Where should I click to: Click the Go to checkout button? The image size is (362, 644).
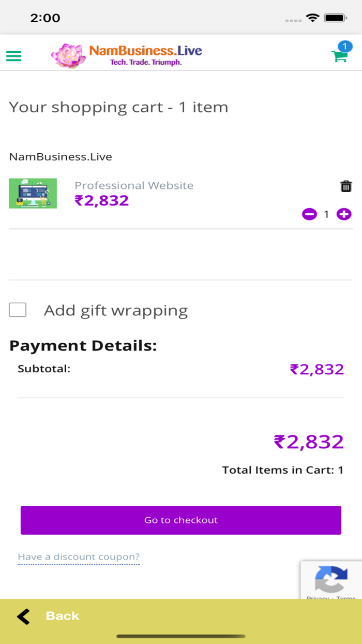(x=181, y=520)
